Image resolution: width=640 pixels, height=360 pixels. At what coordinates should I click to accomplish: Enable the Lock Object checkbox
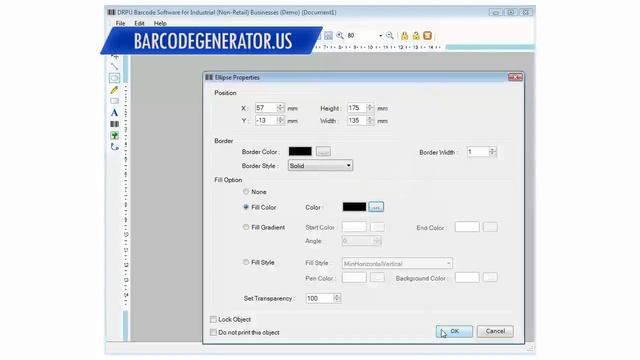(x=213, y=319)
